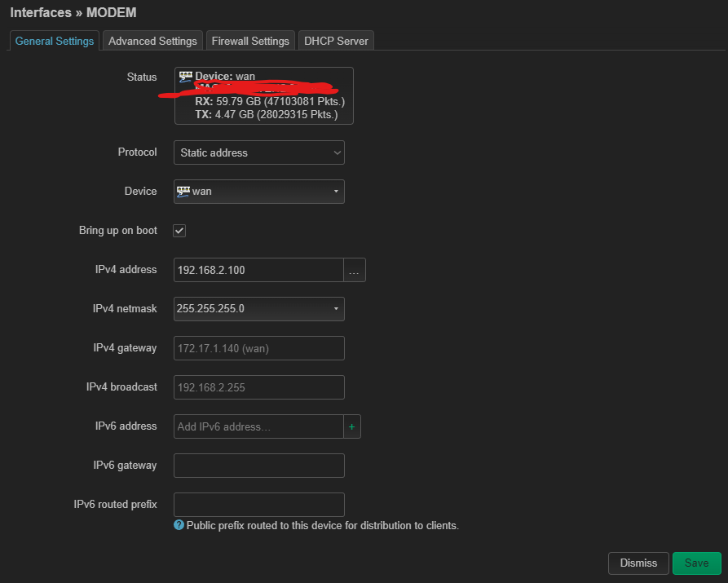Image resolution: width=728 pixels, height=583 pixels.
Task: Click the IPv4 gateway field
Action: click(x=259, y=348)
